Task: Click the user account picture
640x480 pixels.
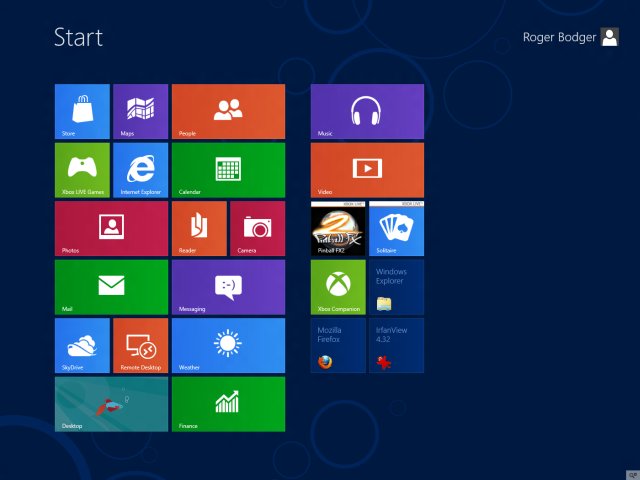Action: pos(609,37)
